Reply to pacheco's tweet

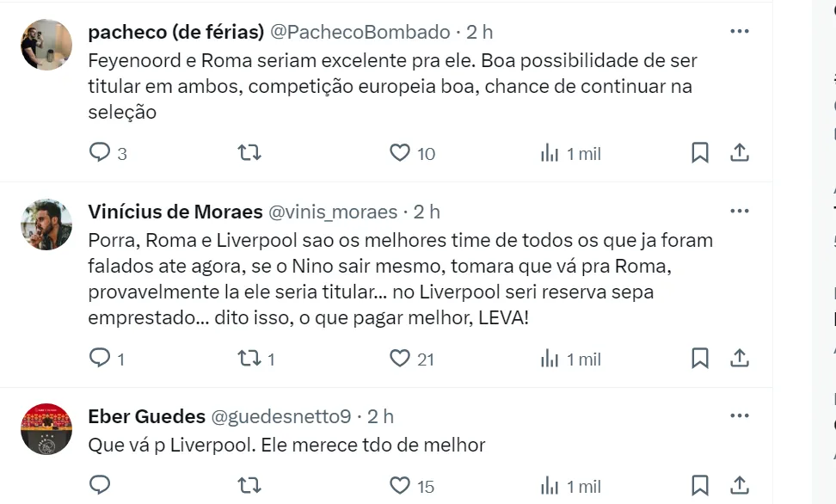[x=101, y=153]
